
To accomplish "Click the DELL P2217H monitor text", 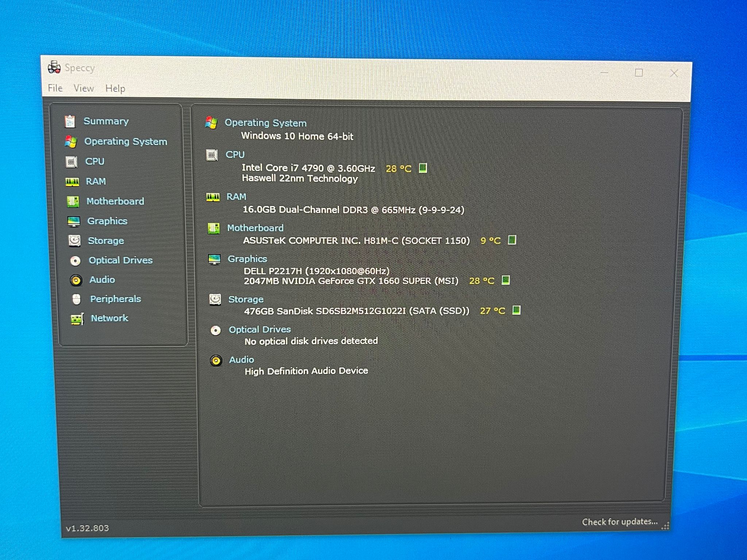I will pos(317,271).
